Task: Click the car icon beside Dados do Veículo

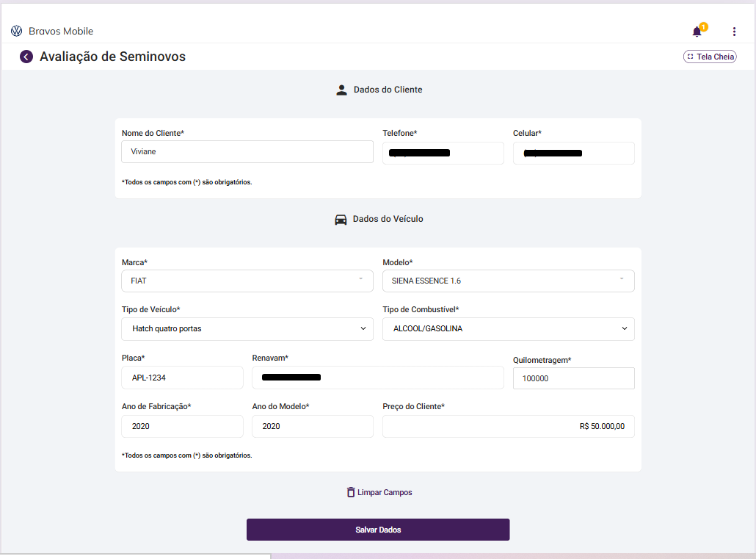Action: click(x=341, y=219)
